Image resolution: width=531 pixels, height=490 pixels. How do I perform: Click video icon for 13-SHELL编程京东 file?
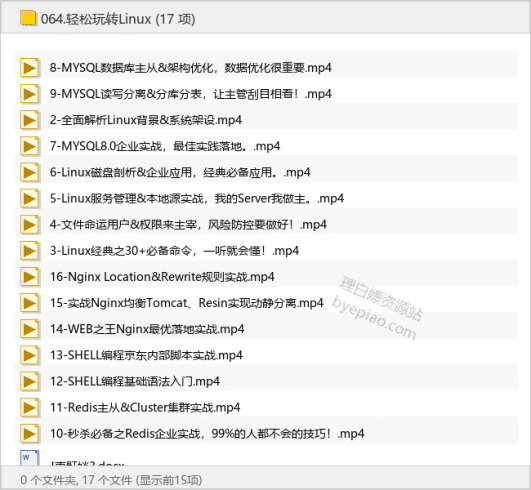[x=29, y=355]
